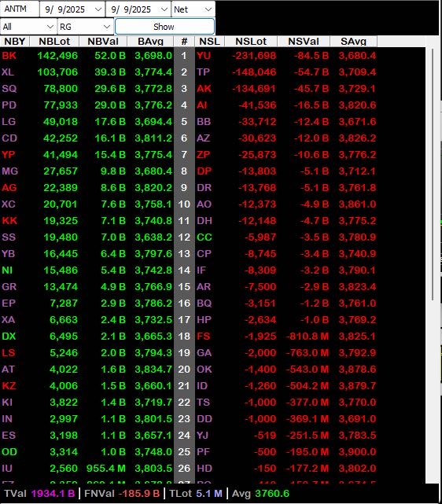
Task: Open the All investor type dropdown
Action: (28, 27)
